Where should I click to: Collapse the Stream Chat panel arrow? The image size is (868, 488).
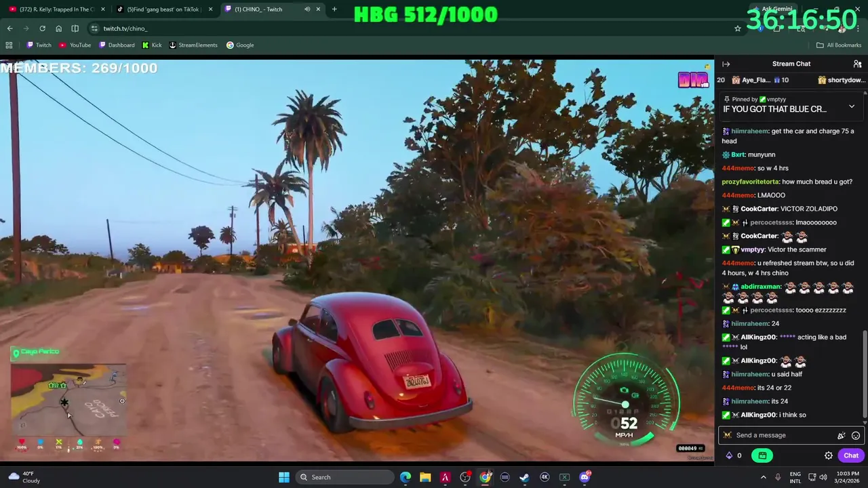point(726,64)
